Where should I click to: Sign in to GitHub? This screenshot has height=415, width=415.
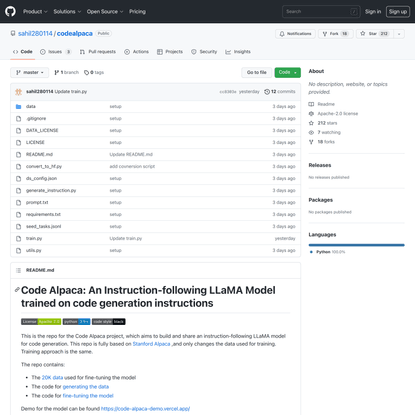click(x=373, y=11)
